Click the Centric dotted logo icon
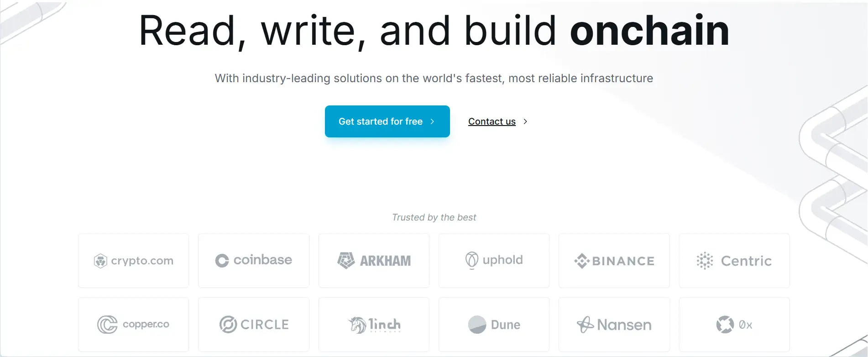 pos(705,261)
